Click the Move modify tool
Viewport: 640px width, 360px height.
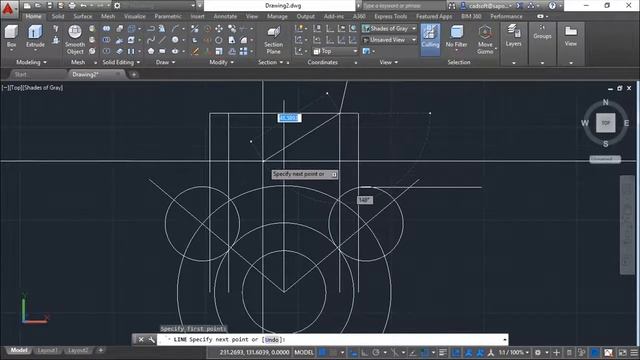219,29
